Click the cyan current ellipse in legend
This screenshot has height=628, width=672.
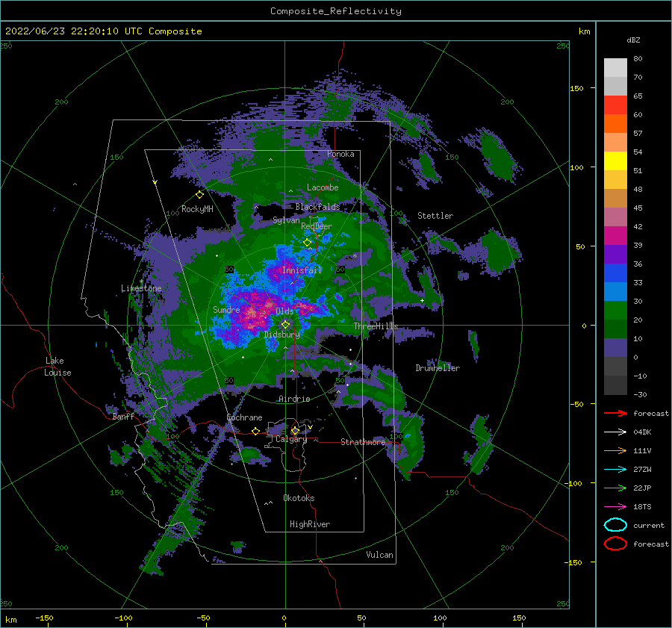click(x=615, y=525)
